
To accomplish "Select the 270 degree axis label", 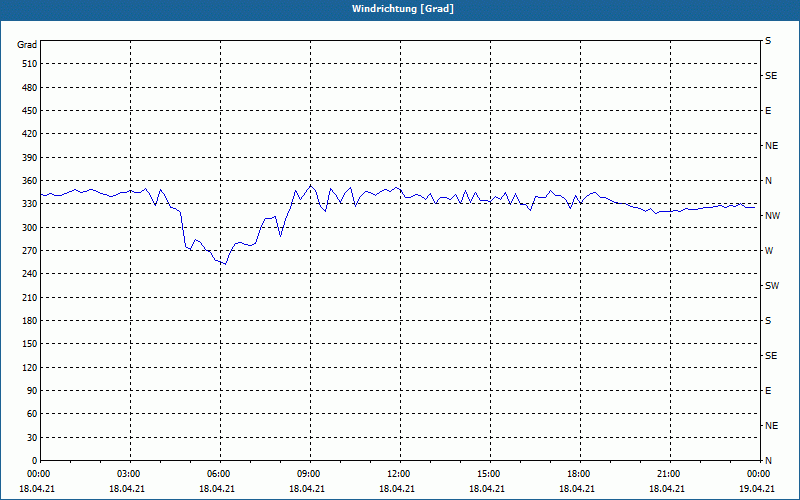I will [29, 251].
